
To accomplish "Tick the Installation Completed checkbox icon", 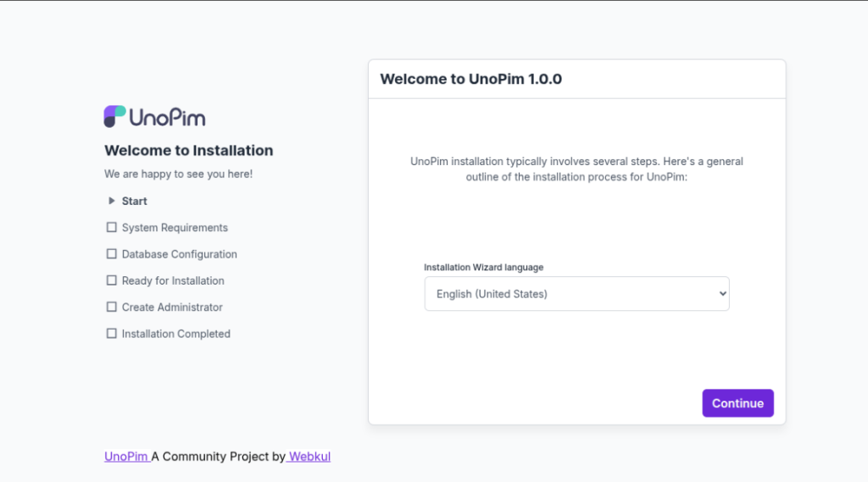I will click(111, 333).
